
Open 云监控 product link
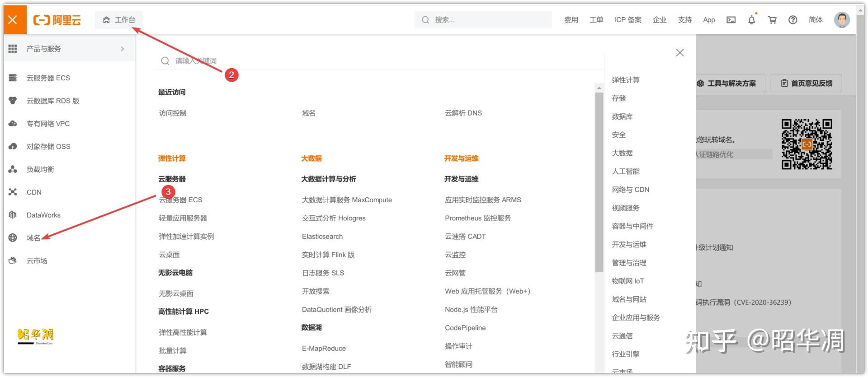(x=455, y=255)
